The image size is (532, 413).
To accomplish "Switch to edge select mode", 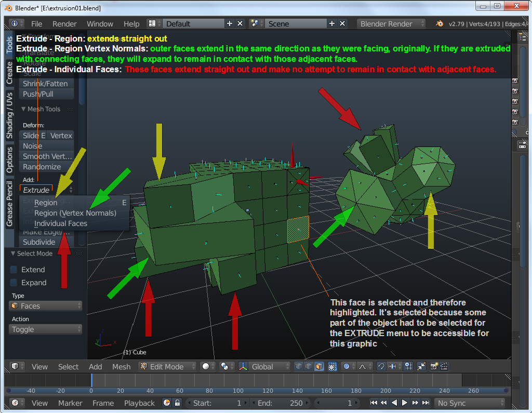I will click(309, 366).
